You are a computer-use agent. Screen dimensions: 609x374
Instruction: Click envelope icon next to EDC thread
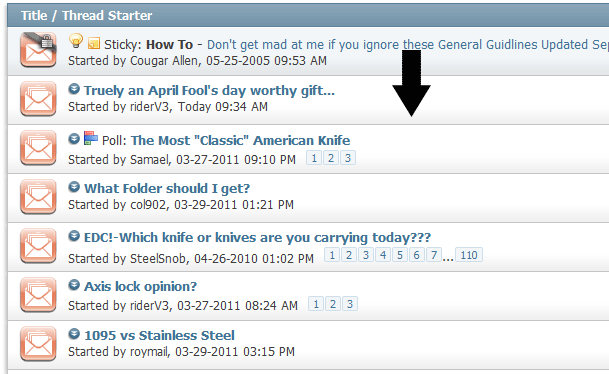(38, 245)
